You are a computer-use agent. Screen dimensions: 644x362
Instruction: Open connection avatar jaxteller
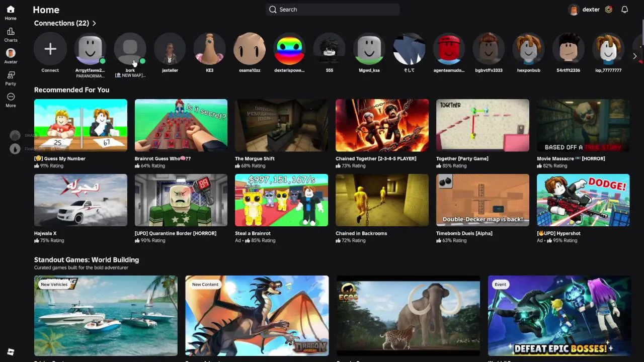[x=170, y=49]
